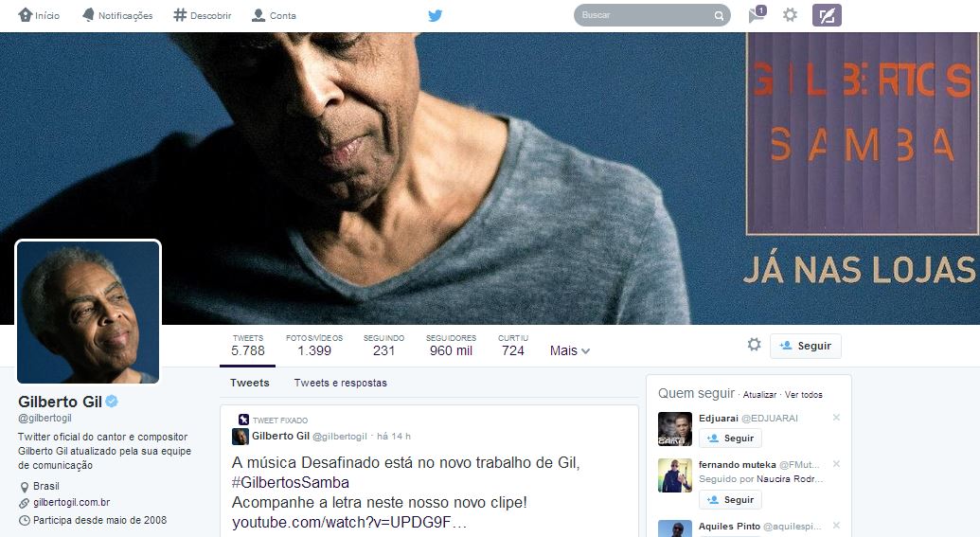Open Notificações in top bar
The width and height of the screenshot is (980, 537).
pyautogui.click(x=117, y=16)
